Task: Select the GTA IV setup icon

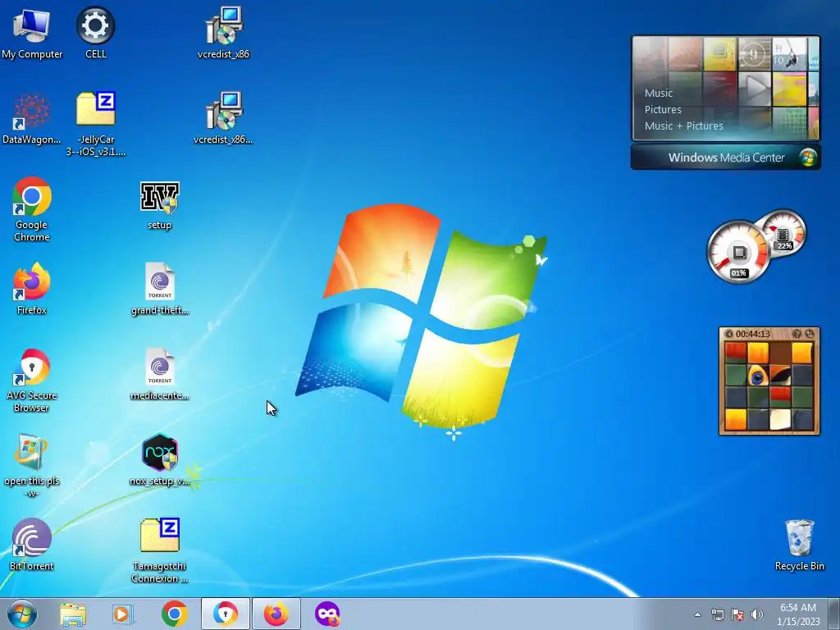Action: coord(160,206)
